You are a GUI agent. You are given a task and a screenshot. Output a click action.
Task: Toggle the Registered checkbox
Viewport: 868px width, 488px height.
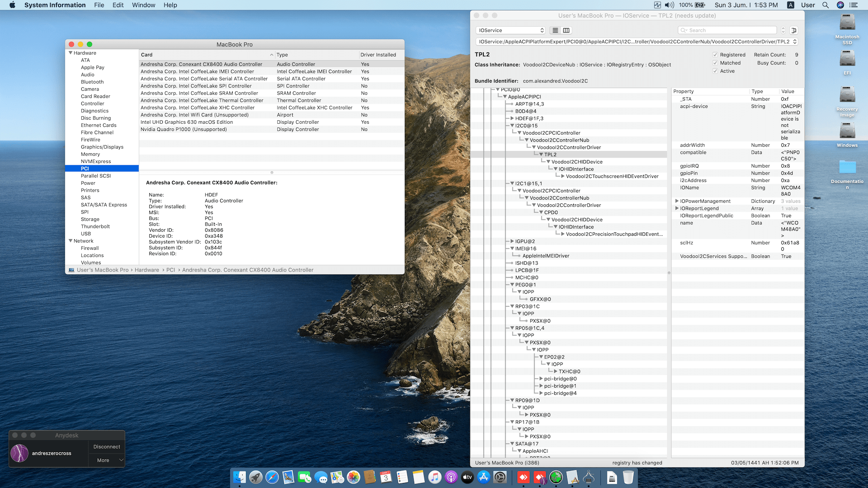[715, 55]
